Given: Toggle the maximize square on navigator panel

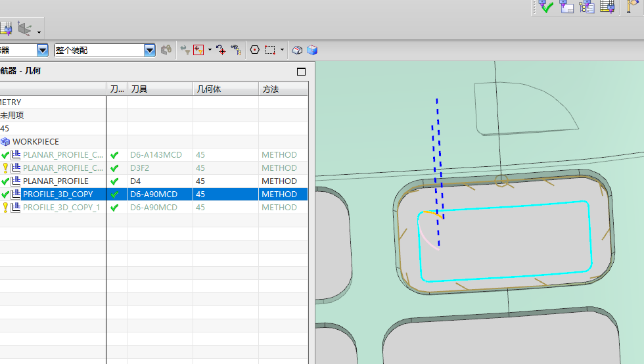Looking at the screenshot, I should tap(302, 71).
